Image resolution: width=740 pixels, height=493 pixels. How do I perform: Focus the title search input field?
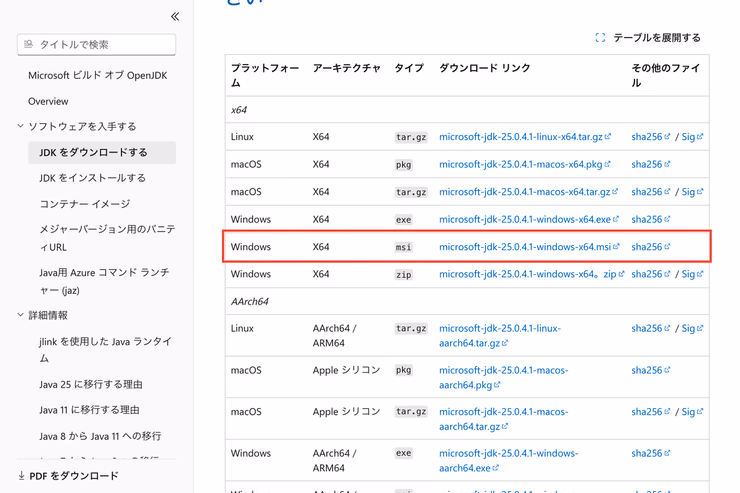(97, 44)
